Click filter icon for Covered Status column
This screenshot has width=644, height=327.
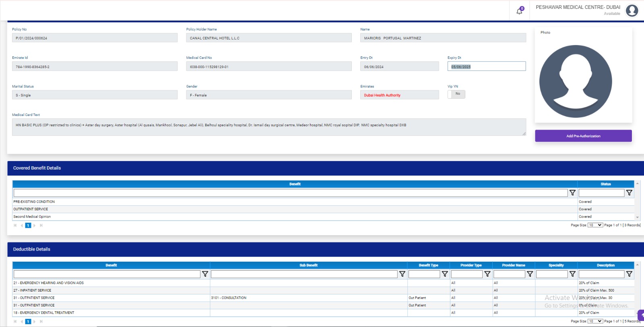click(629, 193)
